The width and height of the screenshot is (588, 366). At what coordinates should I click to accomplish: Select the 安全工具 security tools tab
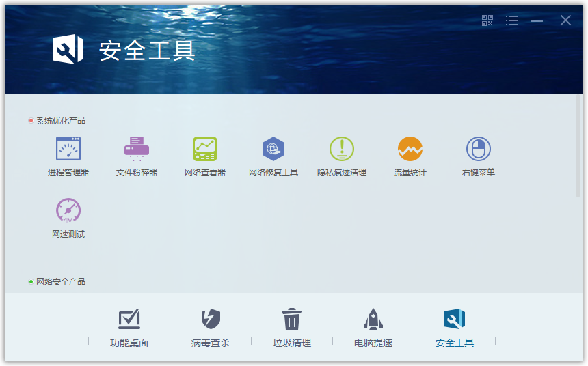coord(455,328)
